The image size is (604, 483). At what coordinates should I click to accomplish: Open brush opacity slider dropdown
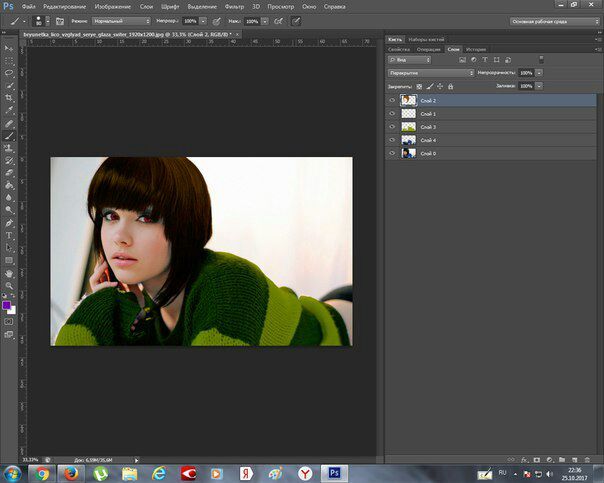pyautogui.click(x=203, y=21)
